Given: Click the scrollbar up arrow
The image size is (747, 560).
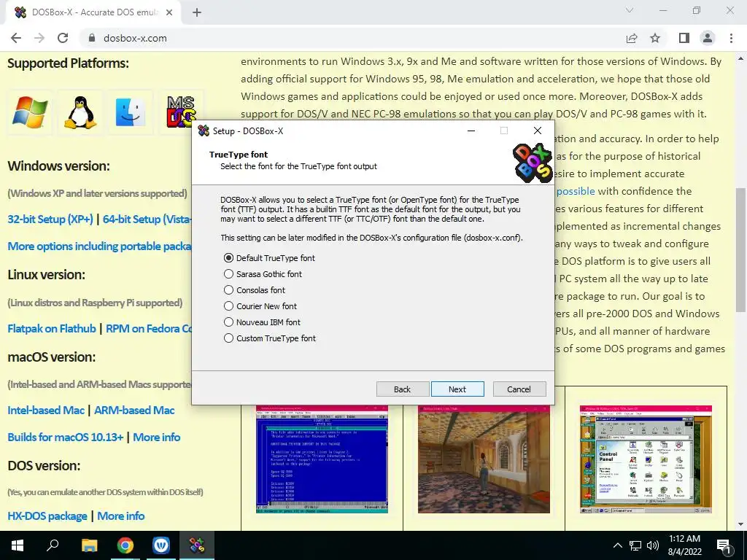Looking at the screenshot, I should (x=740, y=59).
